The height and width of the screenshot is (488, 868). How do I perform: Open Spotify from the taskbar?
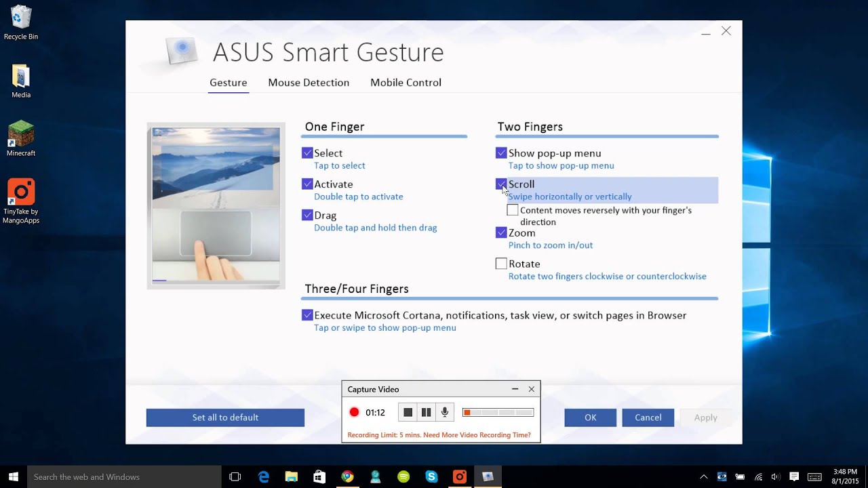(403, 476)
